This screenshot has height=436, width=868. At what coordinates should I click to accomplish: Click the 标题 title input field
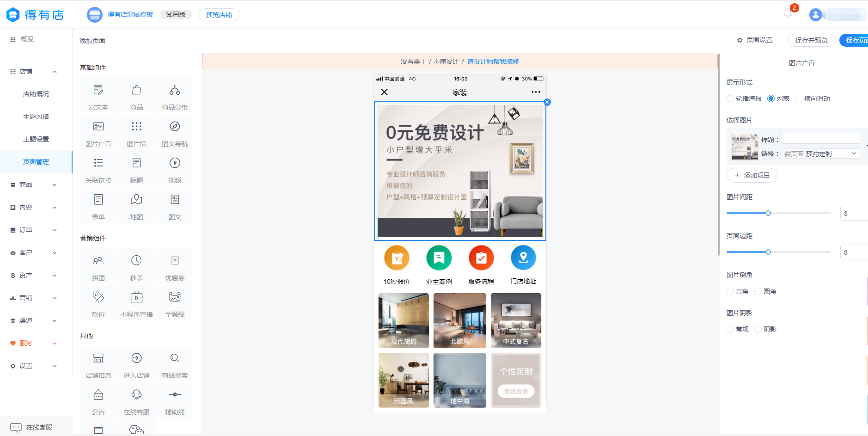tap(820, 138)
